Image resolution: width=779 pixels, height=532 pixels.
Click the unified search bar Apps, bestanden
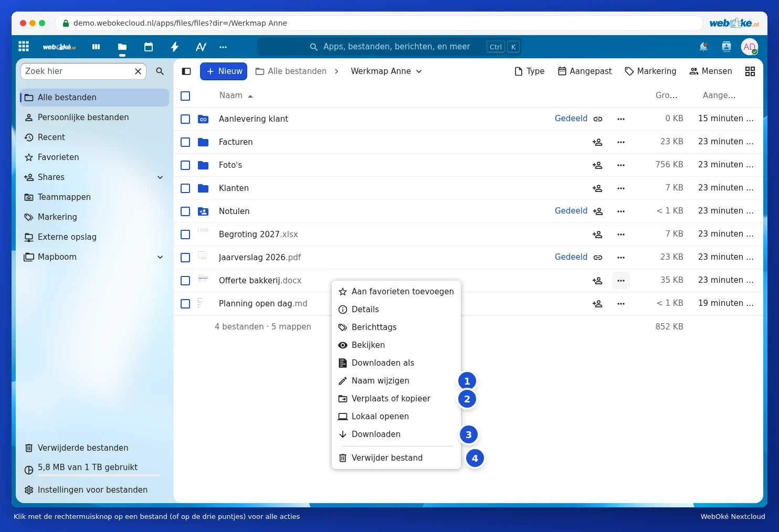(x=389, y=47)
